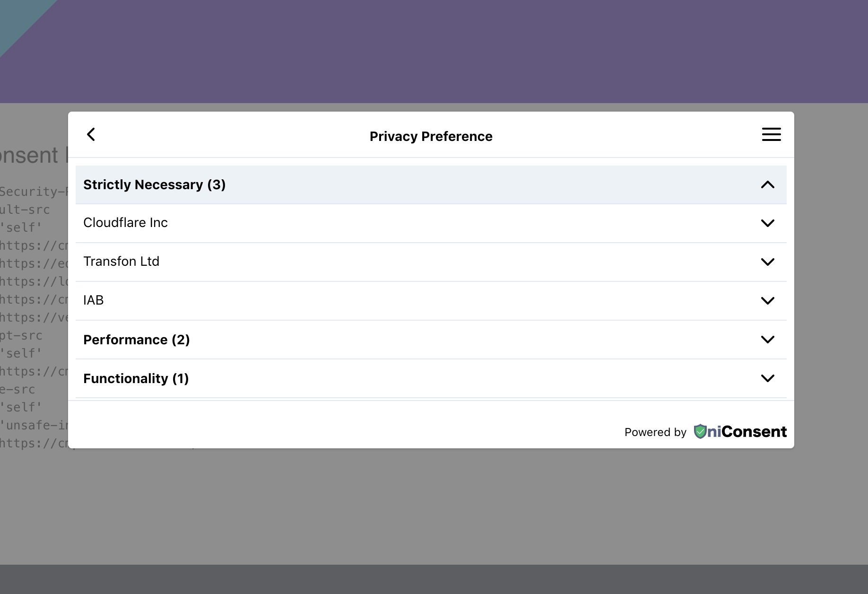Open the UniConsent brand link
Image resolution: width=868 pixels, height=594 pixels.
747,432
